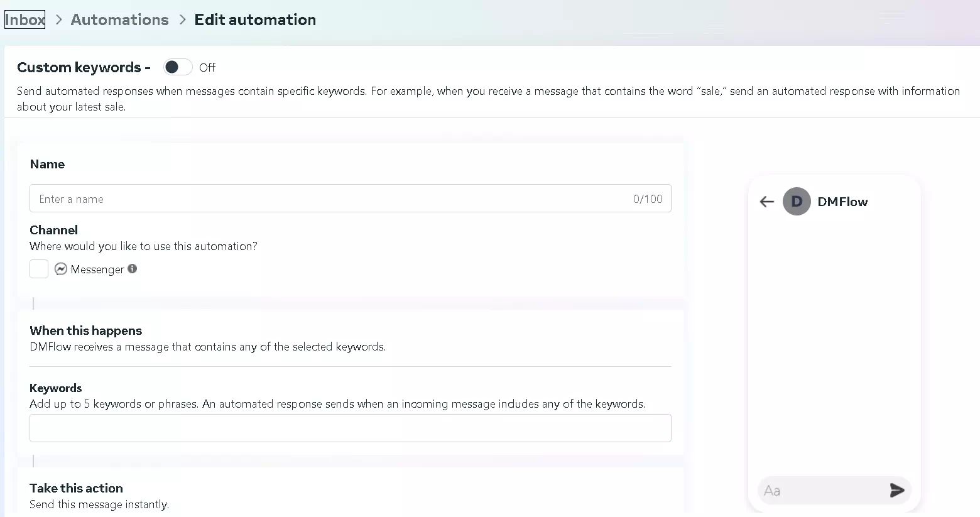Click the 0/100 character counter
The height and width of the screenshot is (517, 980).
click(648, 199)
